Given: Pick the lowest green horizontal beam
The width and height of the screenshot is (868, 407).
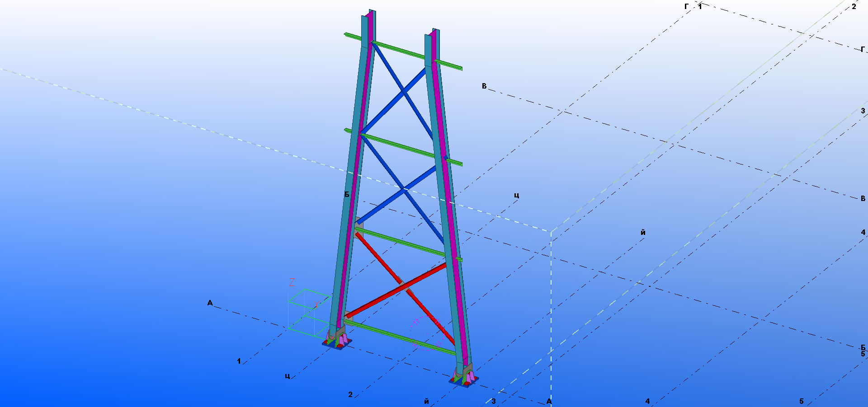Looking at the screenshot, I should pyautogui.click(x=400, y=337).
